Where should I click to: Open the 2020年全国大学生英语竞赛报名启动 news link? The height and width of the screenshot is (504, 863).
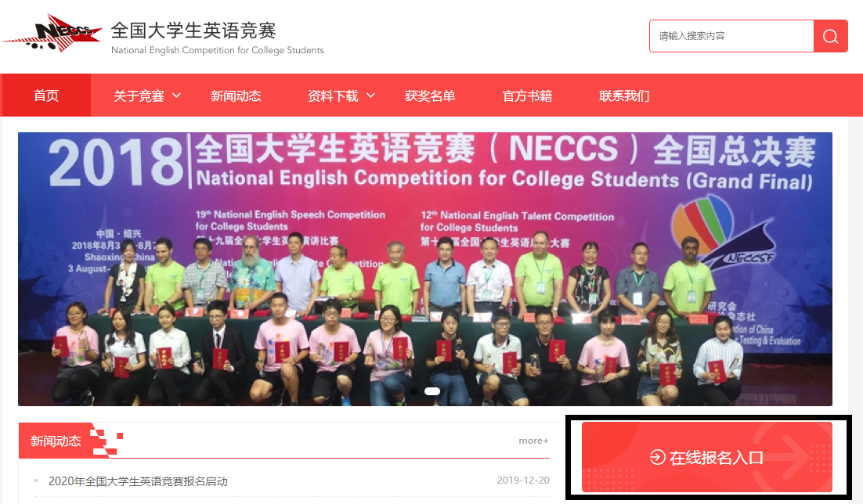tap(138, 481)
